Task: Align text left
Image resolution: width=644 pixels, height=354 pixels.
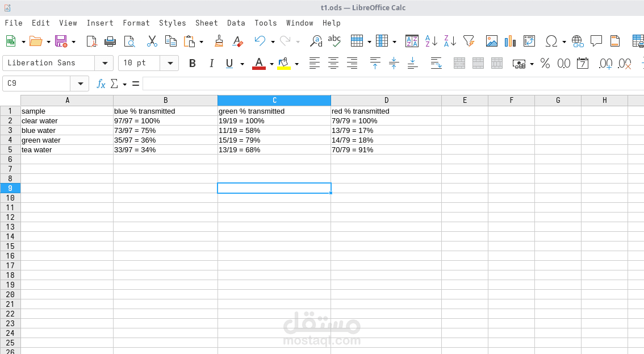Action: tap(315, 63)
